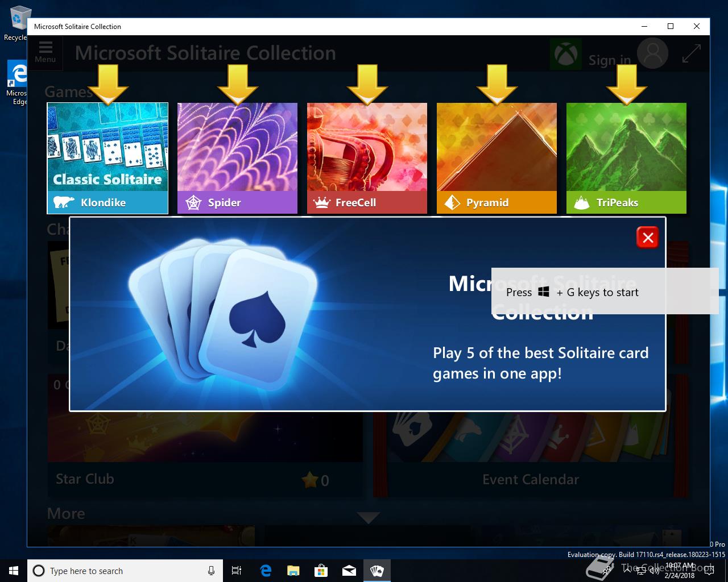Toggle full screen with diagonal arrows icon

point(691,53)
